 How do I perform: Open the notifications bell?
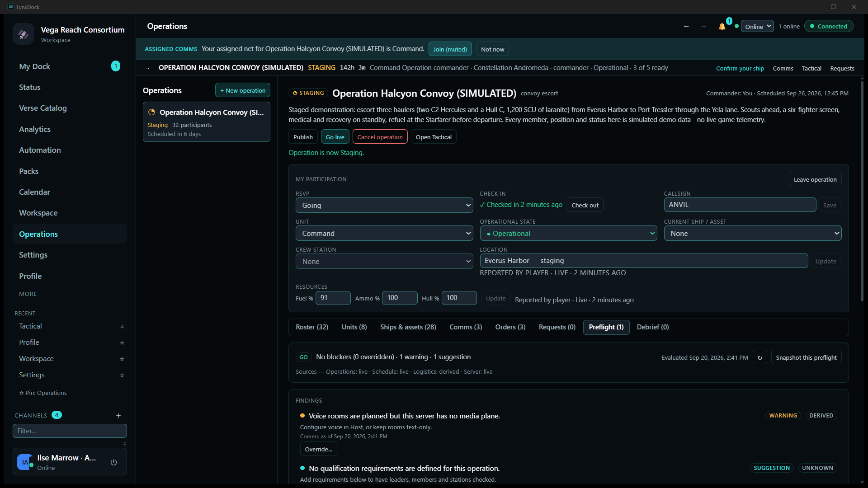pyautogui.click(x=722, y=27)
